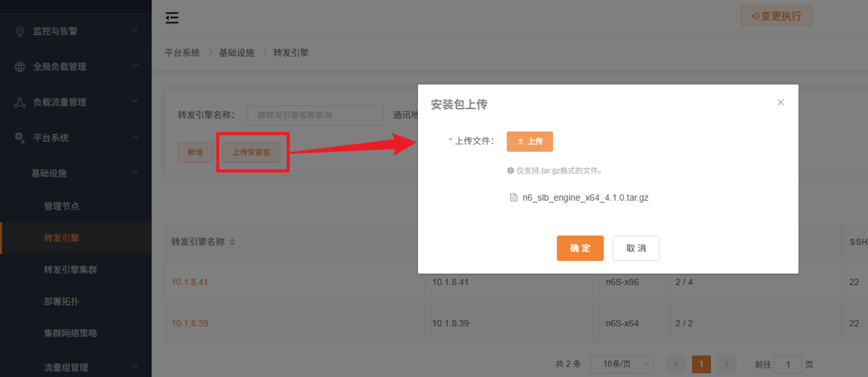The image size is (868, 377).
Task: Go to previous page arrow
Action: tap(676, 365)
